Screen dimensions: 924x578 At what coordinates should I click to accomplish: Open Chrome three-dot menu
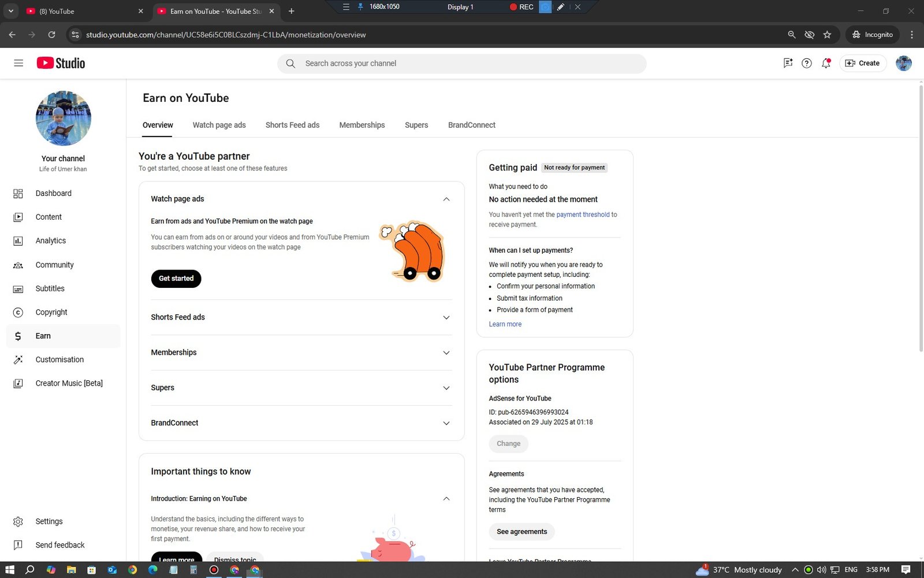[x=912, y=35]
